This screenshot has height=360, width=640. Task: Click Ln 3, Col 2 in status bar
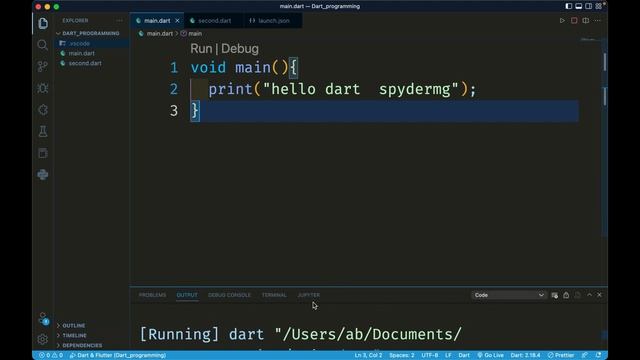[x=368, y=355]
